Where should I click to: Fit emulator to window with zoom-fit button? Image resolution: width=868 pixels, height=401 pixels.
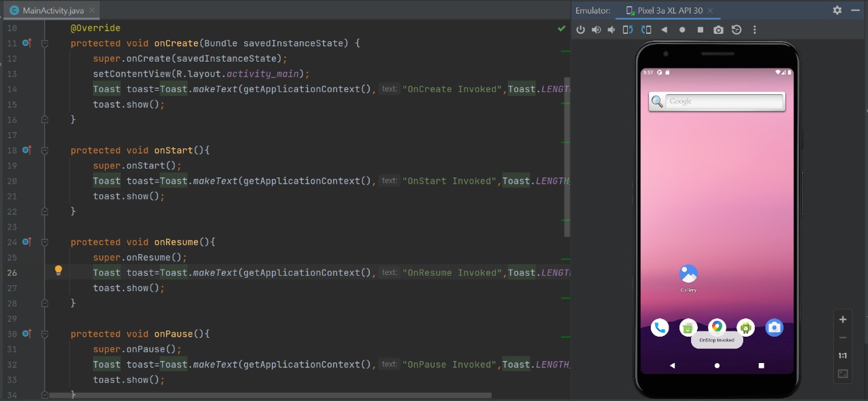click(x=843, y=373)
